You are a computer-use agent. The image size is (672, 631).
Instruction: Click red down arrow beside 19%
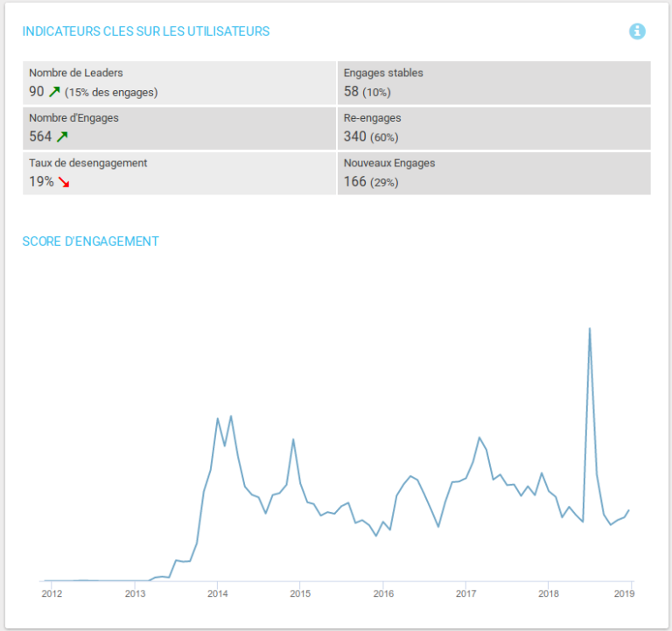tap(64, 182)
